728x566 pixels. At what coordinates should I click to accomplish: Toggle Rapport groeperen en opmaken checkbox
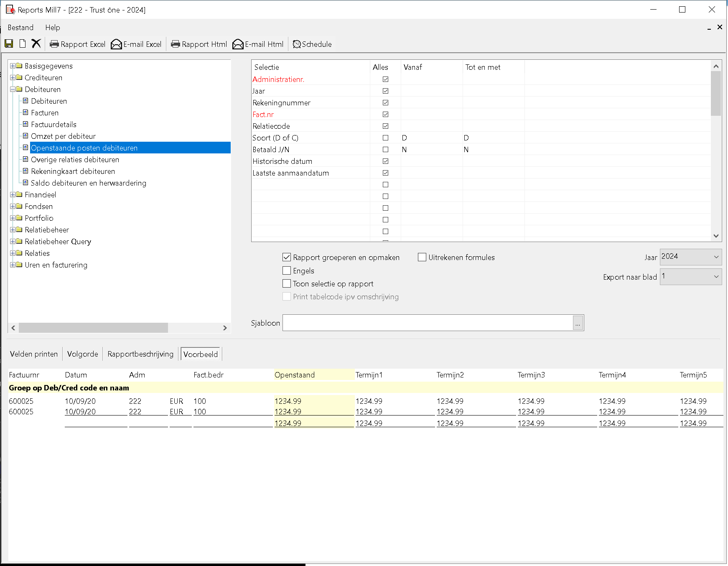coord(287,258)
